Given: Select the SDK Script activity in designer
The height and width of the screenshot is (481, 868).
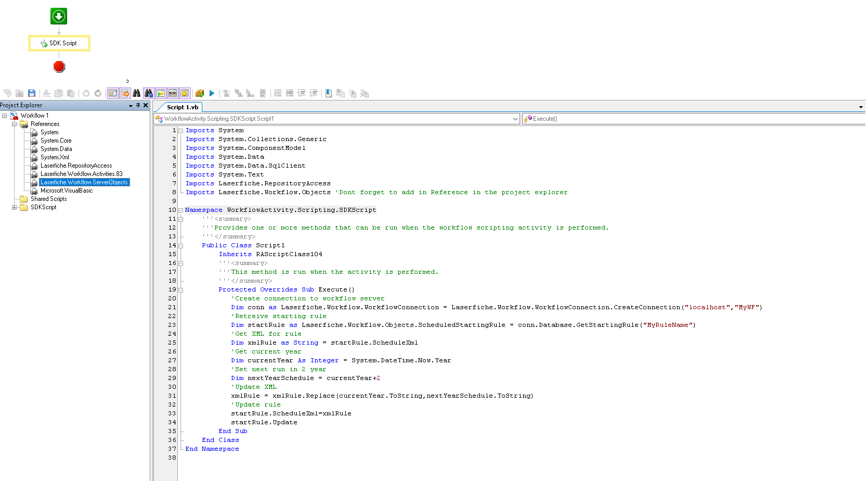Looking at the screenshot, I should coord(59,43).
